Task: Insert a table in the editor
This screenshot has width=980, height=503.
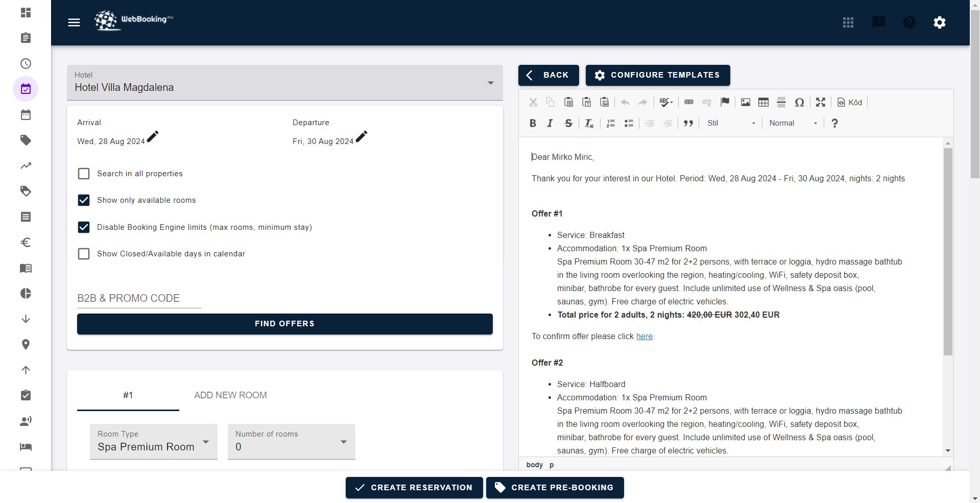Action: click(763, 102)
